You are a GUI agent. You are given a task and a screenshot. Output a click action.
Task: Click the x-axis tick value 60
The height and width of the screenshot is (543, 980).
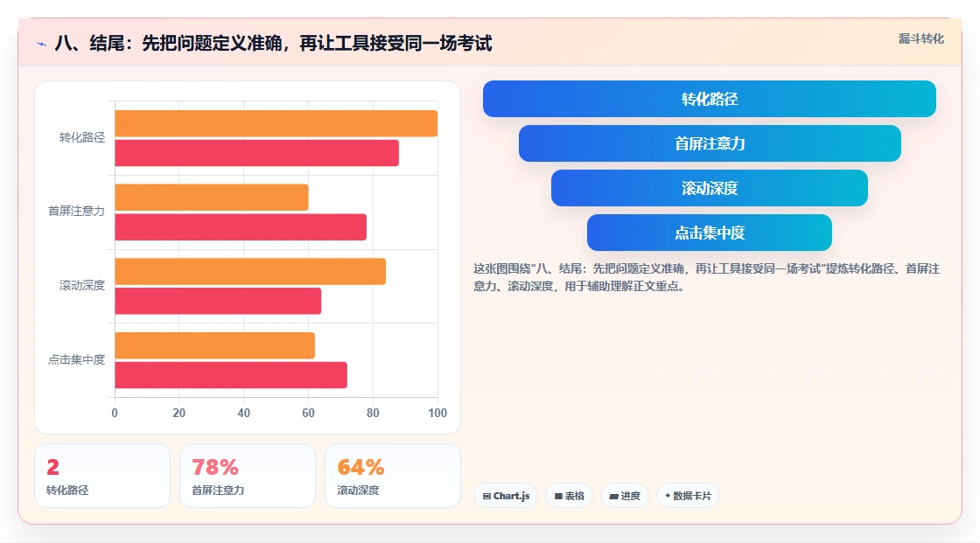pyautogui.click(x=308, y=413)
